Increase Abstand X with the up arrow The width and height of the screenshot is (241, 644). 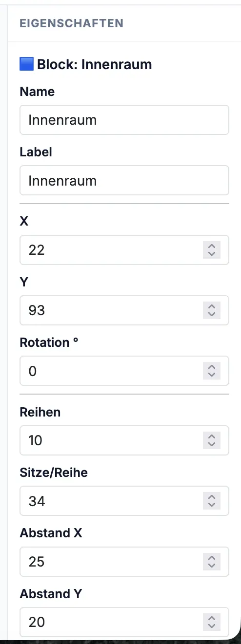(x=211, y=558)
